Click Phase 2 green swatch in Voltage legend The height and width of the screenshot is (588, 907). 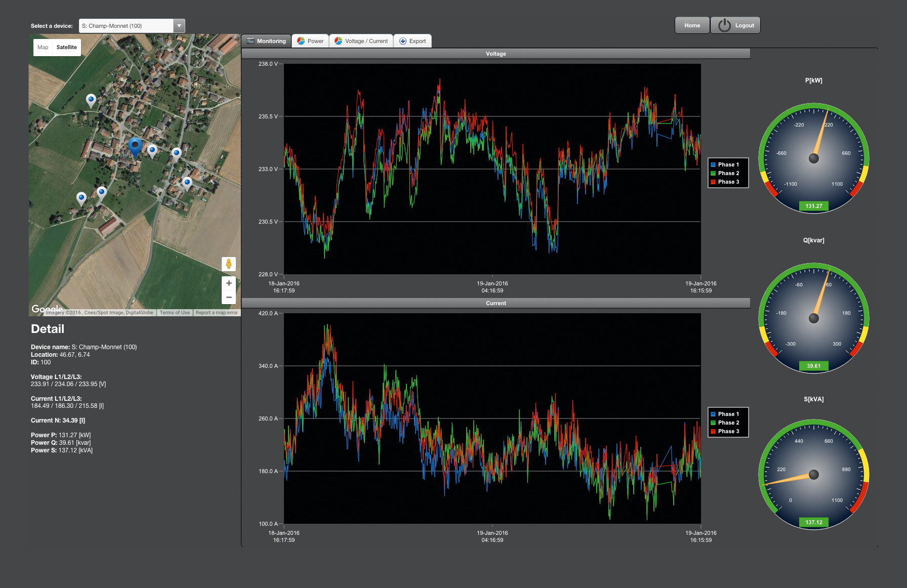click(713, 173)
